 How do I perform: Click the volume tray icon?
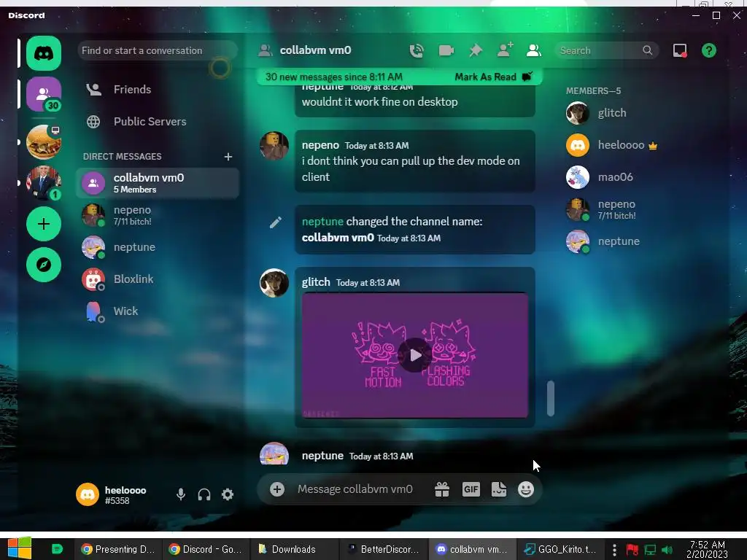click(667, 550)
